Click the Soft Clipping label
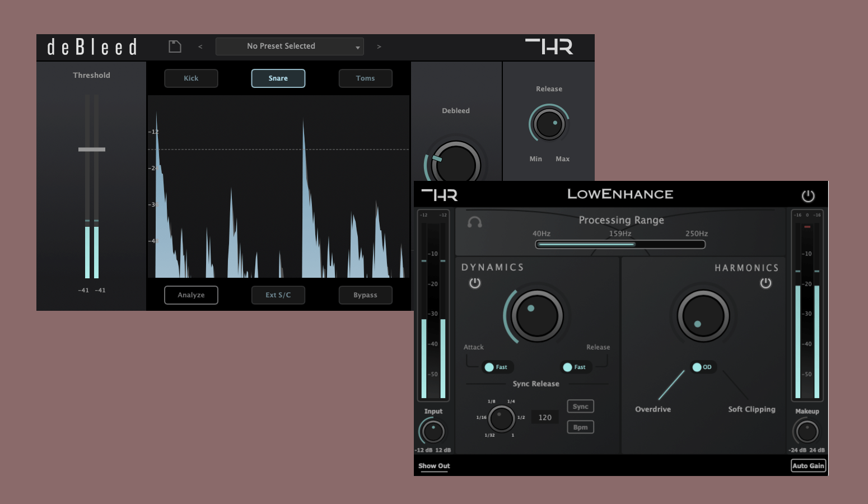This screenshot has height=504, width=868. point(752,409)
